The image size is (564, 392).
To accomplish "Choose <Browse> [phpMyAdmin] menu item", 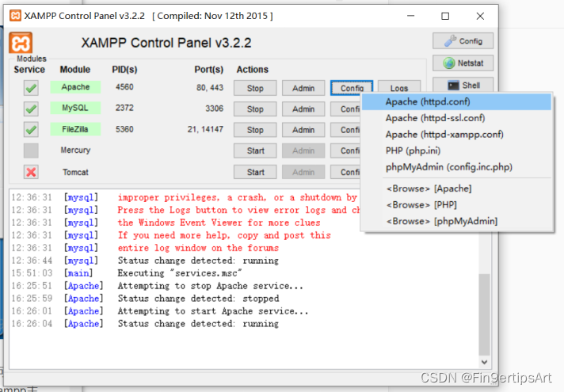I will 456,221.
